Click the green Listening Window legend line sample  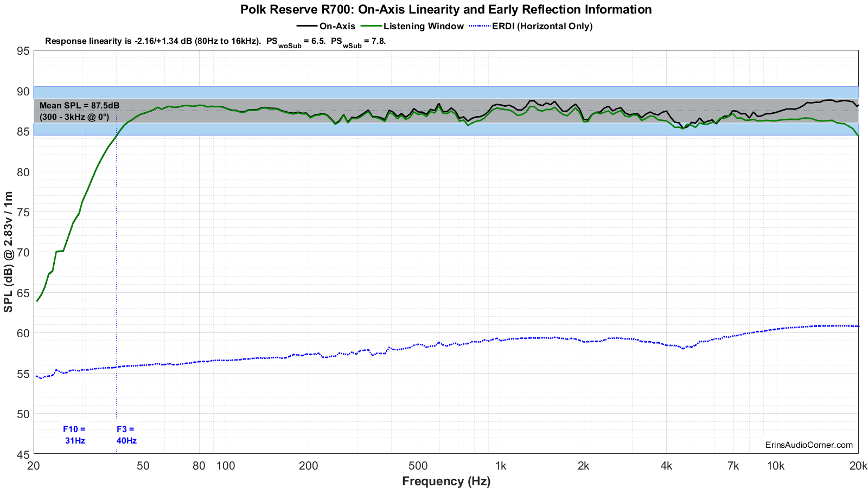click(371, 26)
